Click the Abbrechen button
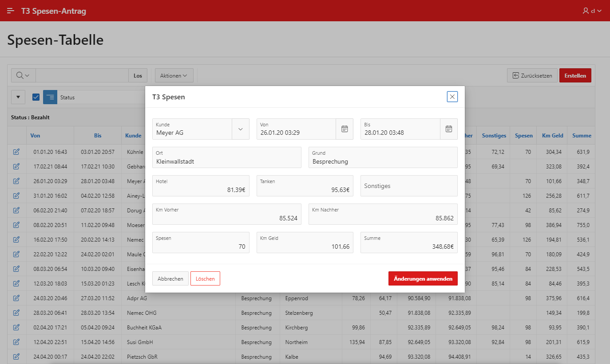Screen dimensions: 610x364 coord(170,278)
